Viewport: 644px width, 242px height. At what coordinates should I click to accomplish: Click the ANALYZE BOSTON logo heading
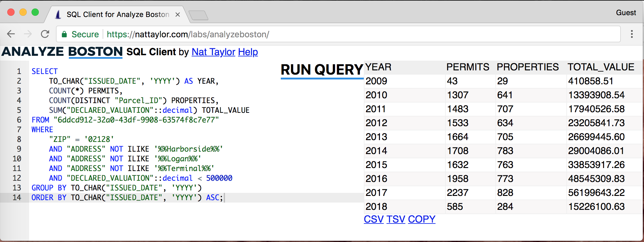(x=62, y=52)
